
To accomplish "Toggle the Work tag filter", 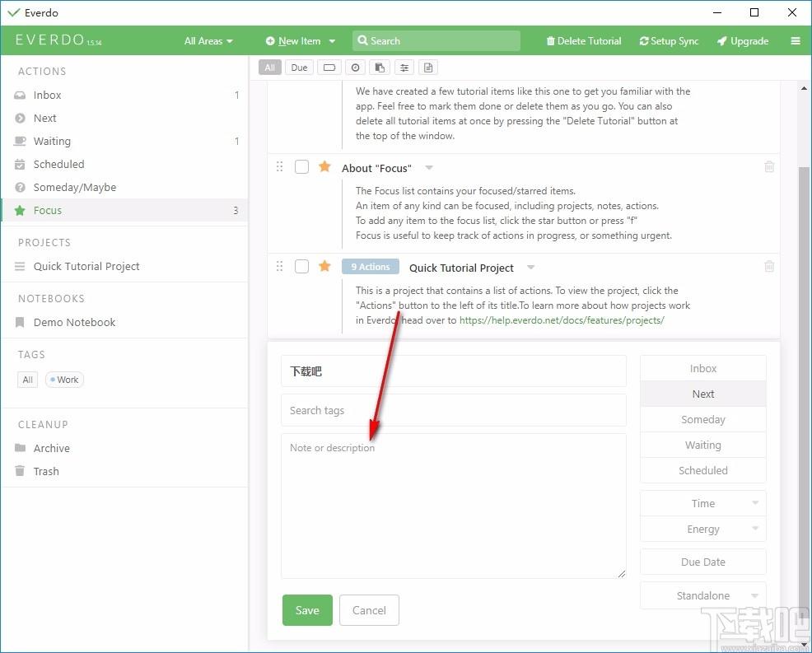I will [x=64, y=380].
